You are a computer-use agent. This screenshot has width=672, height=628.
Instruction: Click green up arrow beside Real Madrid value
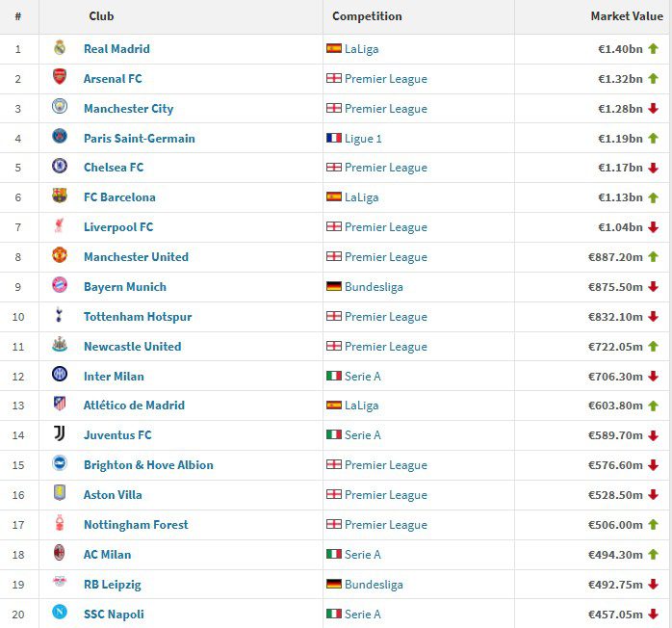(653, 48)
